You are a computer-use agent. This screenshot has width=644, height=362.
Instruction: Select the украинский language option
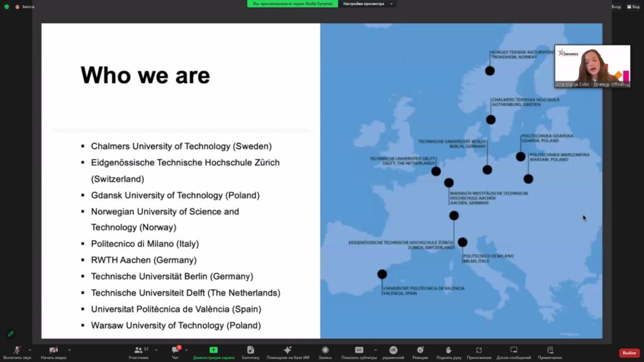tap(393, 351)
